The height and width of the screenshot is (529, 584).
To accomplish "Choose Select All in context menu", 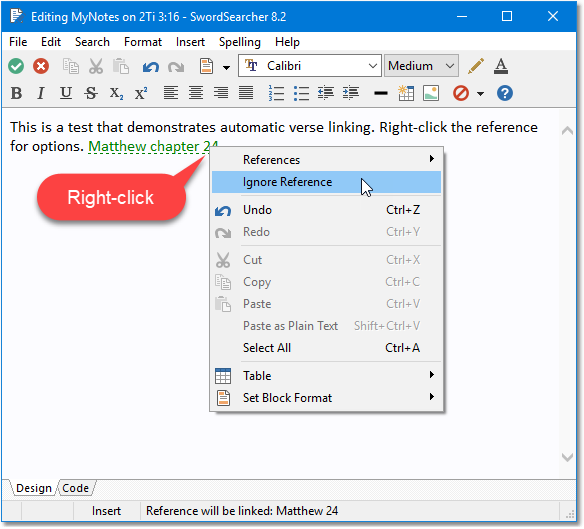I will 326,348.
